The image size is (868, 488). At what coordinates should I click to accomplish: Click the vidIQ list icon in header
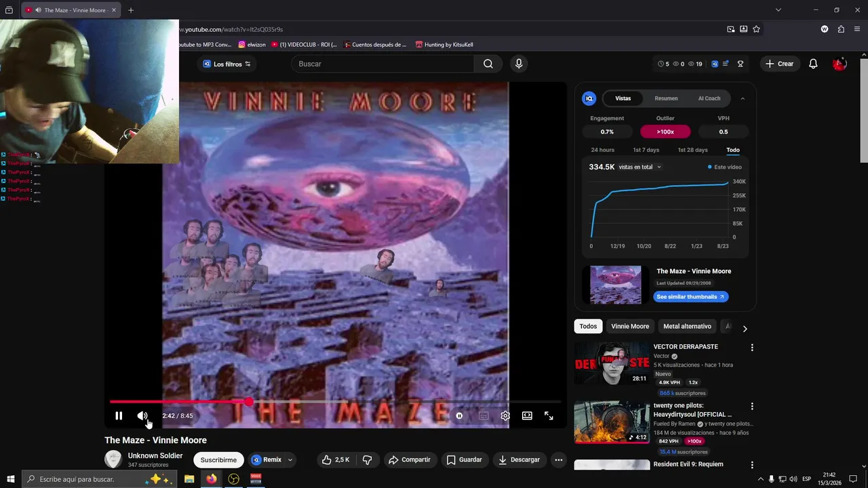pyautogui.click(x=726, y=64)
